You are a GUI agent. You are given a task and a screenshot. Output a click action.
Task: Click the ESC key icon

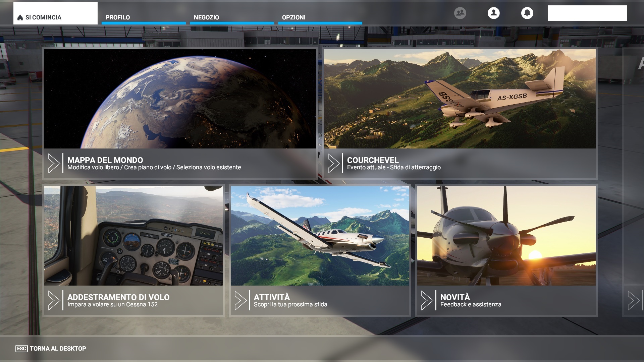click(21, 349)
